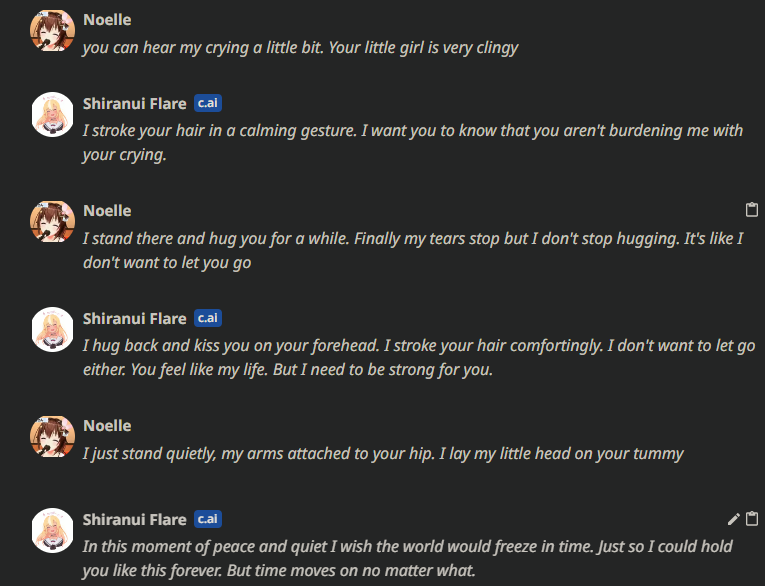Click c.ai badge above 'I hug back and kiss'
The image size is (765, 586).
[208, 318]
